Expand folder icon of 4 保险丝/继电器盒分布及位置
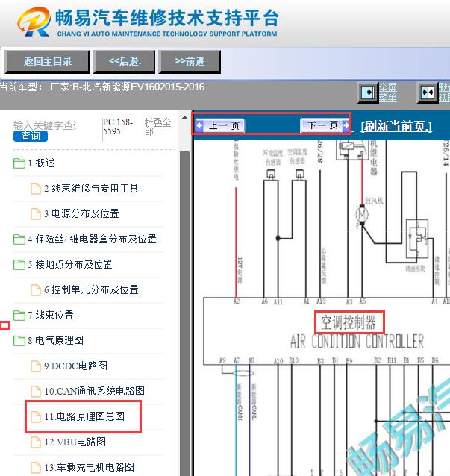 pos(19,239)
